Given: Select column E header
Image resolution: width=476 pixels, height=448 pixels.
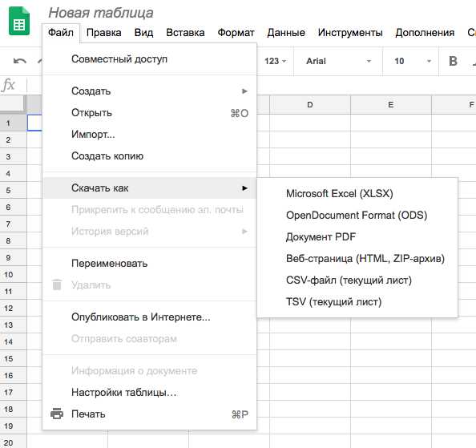Looking at the screenshot, I should coord(391,105).
